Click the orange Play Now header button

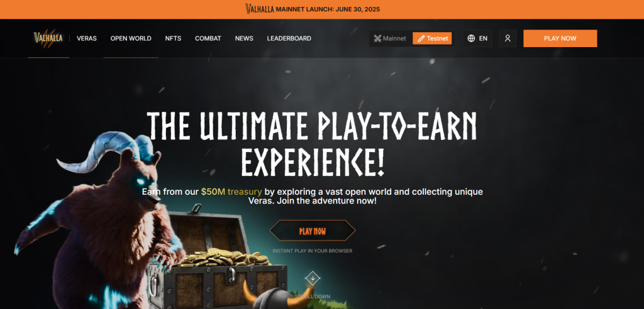coord(560,38)
